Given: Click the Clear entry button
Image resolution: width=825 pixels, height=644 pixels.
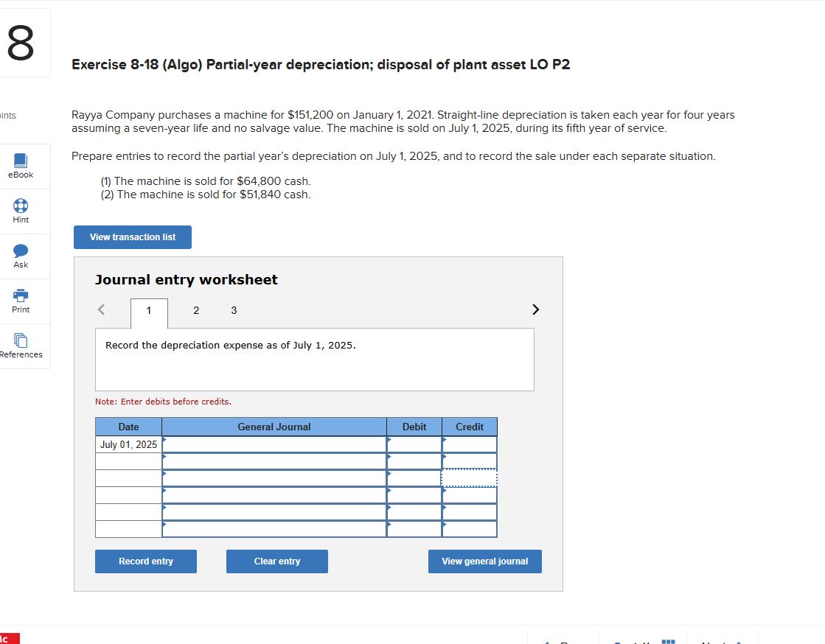Looking at the screenshot, I should point(276,561).
